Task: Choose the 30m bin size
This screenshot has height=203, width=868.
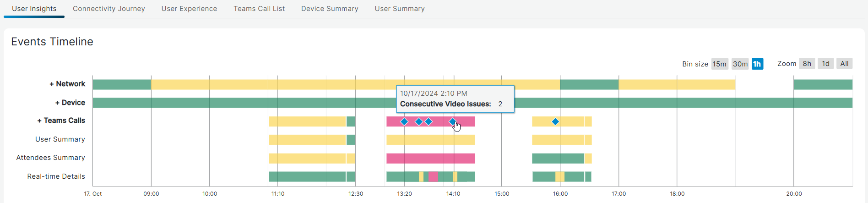Action: (x=740, y=64)
